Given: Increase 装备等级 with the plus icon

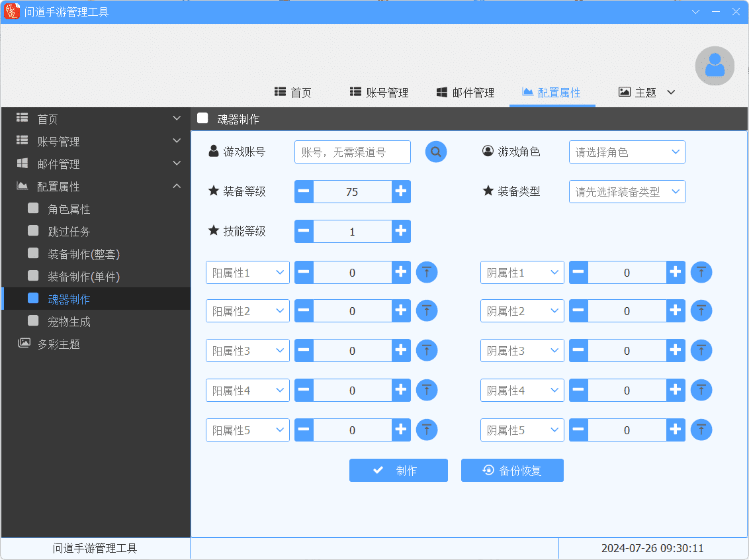Looking at the screenshot, I should coord(401,191).
